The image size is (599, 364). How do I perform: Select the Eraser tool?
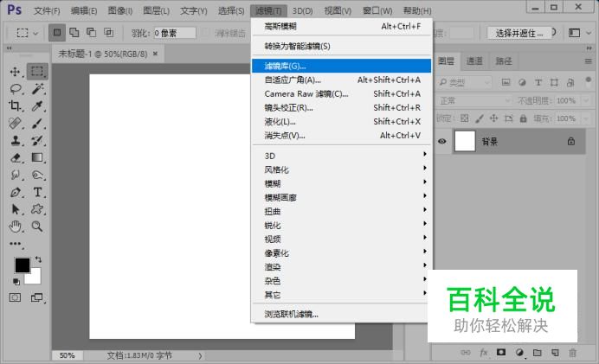(16, 157)
